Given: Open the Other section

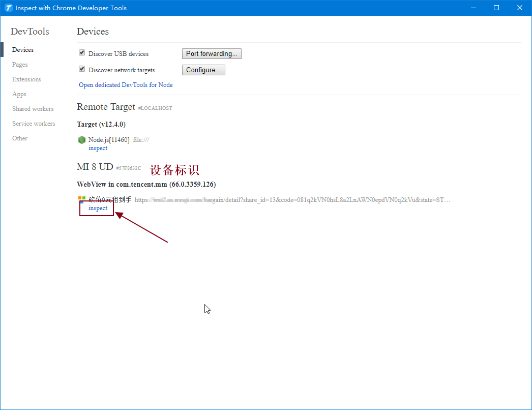Looking at the screenshot, I should coord(20,138).
